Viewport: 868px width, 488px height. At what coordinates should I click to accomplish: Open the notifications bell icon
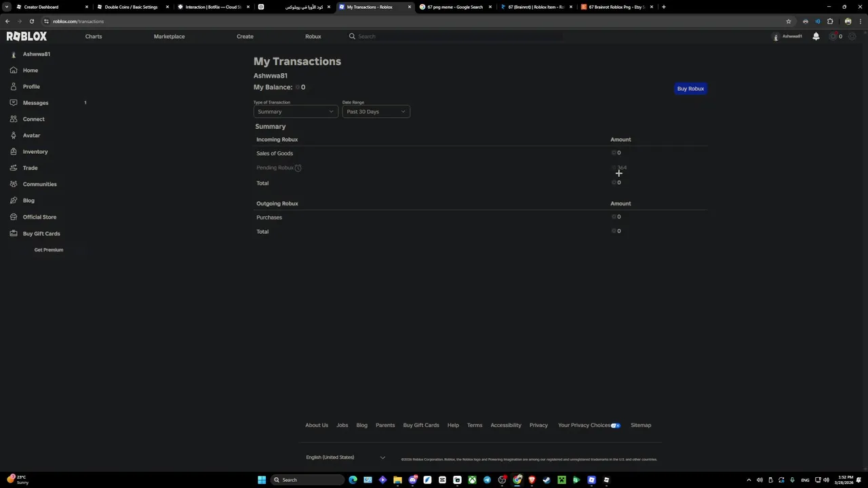coord(816,36)
